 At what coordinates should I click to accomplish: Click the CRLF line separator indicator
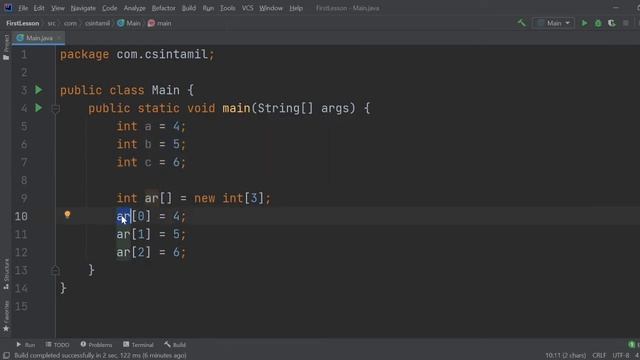coord(599,356)
